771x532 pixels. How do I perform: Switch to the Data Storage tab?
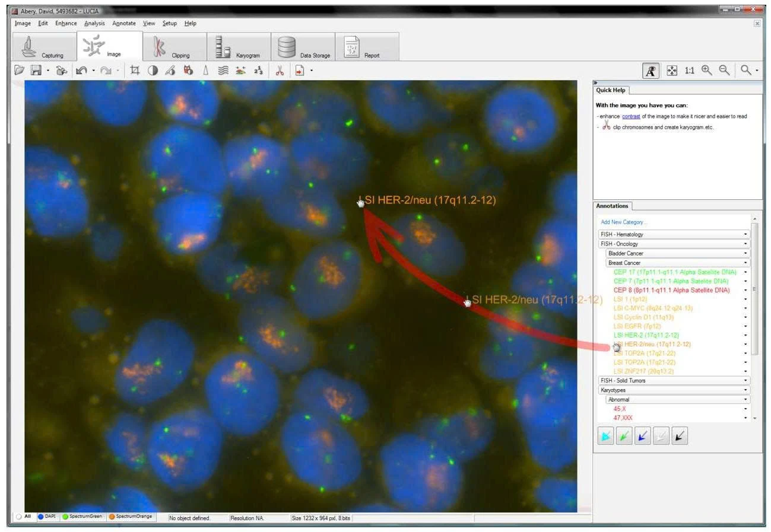pos(303,47)
